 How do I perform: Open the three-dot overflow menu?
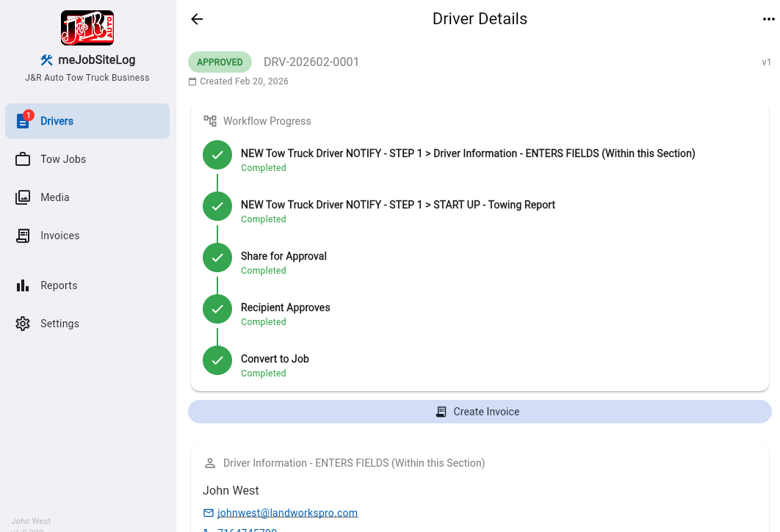[x=767, y=18]
